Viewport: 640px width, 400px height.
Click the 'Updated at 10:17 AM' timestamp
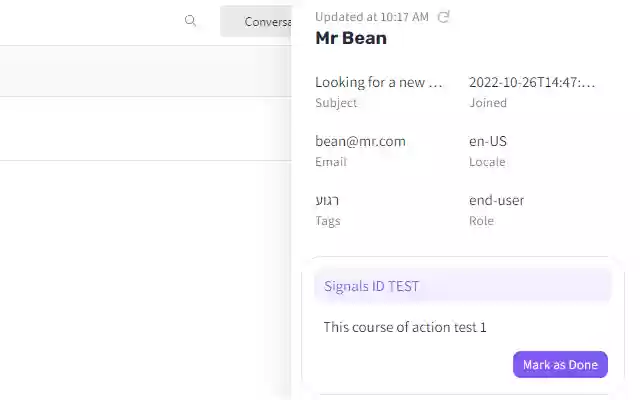(371, 17)
